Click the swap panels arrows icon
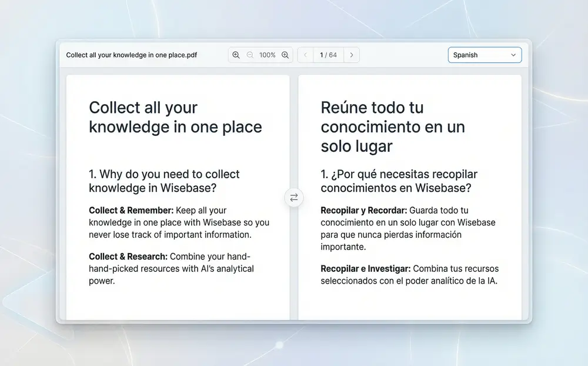Viewport: 588px width, 366px height. 294,198
